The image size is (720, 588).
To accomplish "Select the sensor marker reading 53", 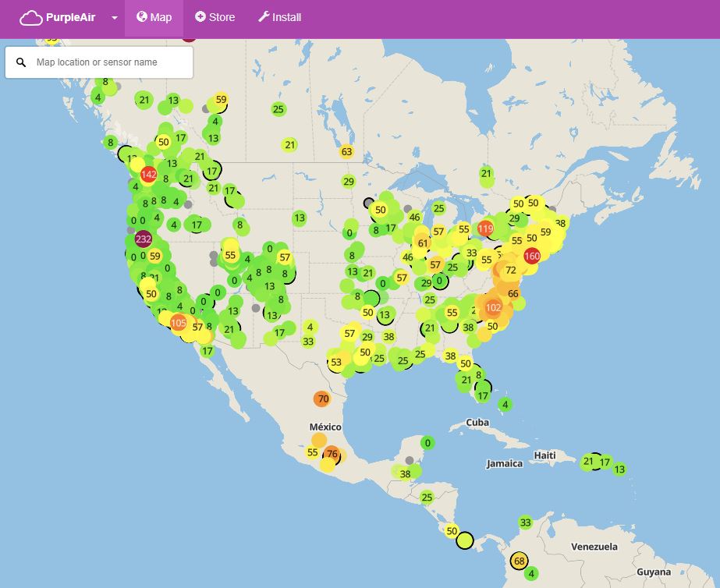I will 336,362.
